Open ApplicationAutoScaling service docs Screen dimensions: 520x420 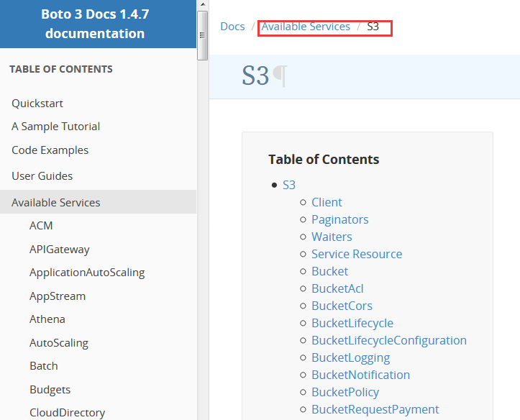[x=87, y=273]
